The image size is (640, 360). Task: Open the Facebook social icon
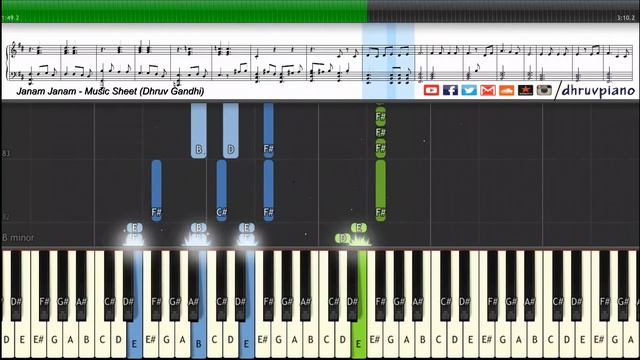click(x=450, y=90)
